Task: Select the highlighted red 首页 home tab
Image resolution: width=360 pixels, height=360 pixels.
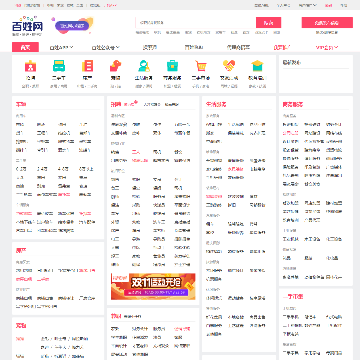Action: [25, 47]
